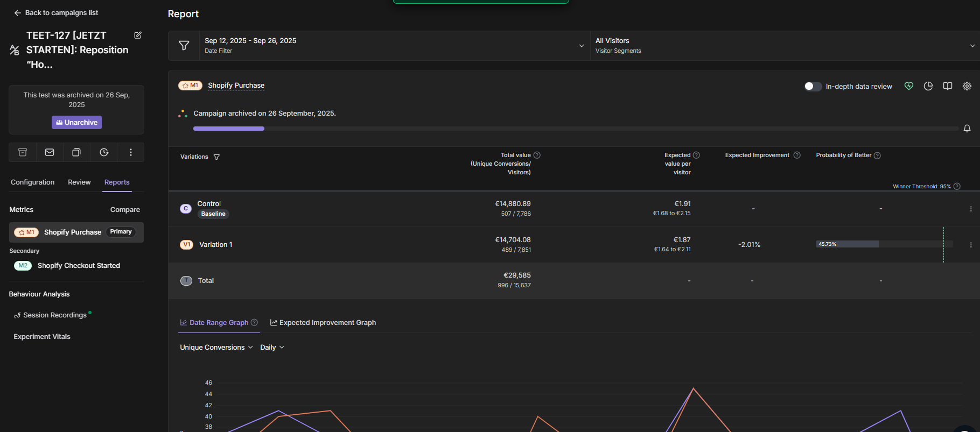Screen dimensions: 980x432
Task: Click Winner Threshold: 95% link
Action: point(922,187)
